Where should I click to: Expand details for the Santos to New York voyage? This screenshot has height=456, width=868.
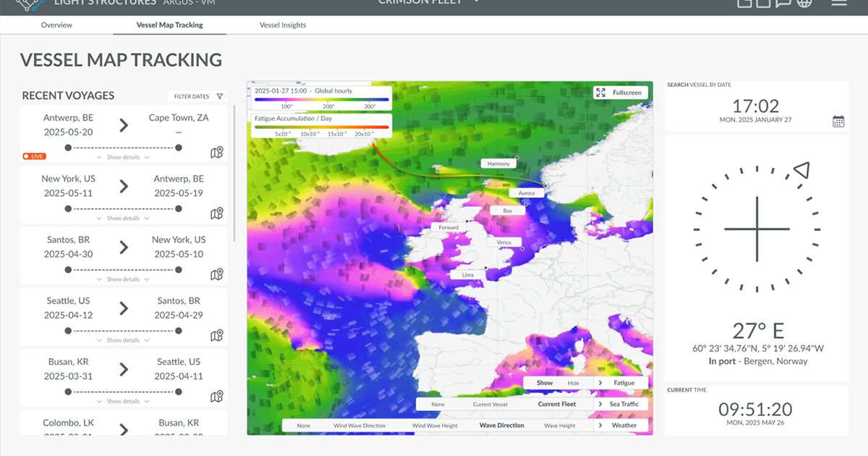pyautogui.click(x=123, y=279)
